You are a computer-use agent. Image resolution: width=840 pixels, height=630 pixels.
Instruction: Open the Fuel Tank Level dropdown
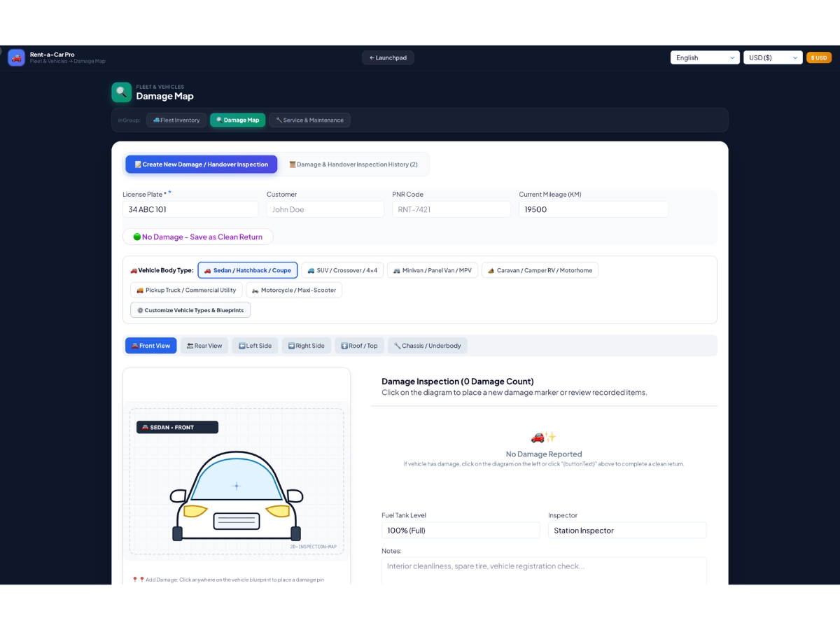[461, 530]
